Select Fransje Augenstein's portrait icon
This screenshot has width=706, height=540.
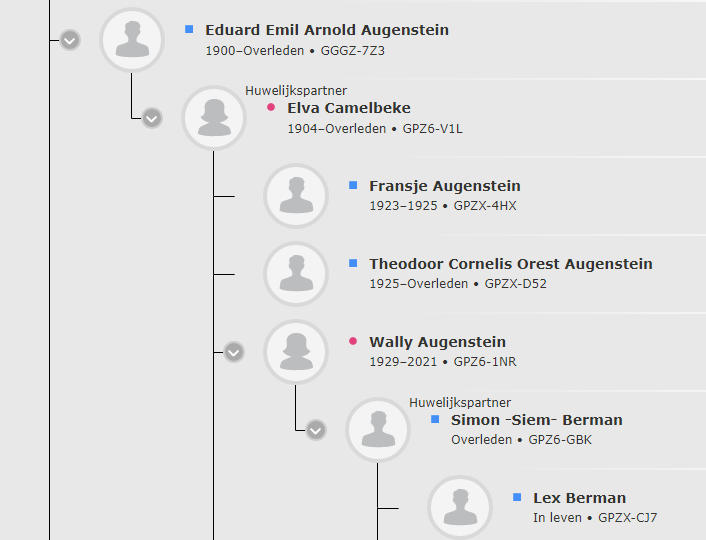[296, 196]
